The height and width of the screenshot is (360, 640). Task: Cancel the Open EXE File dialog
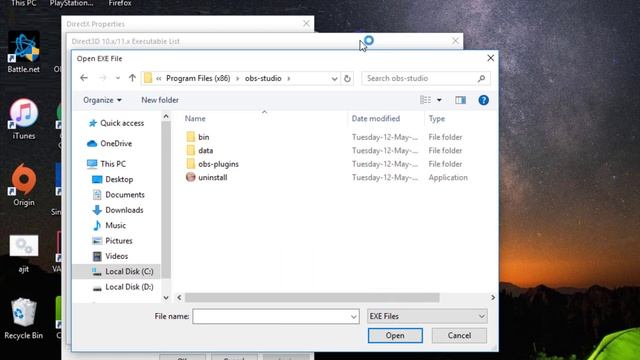click(x=459, y=336)
